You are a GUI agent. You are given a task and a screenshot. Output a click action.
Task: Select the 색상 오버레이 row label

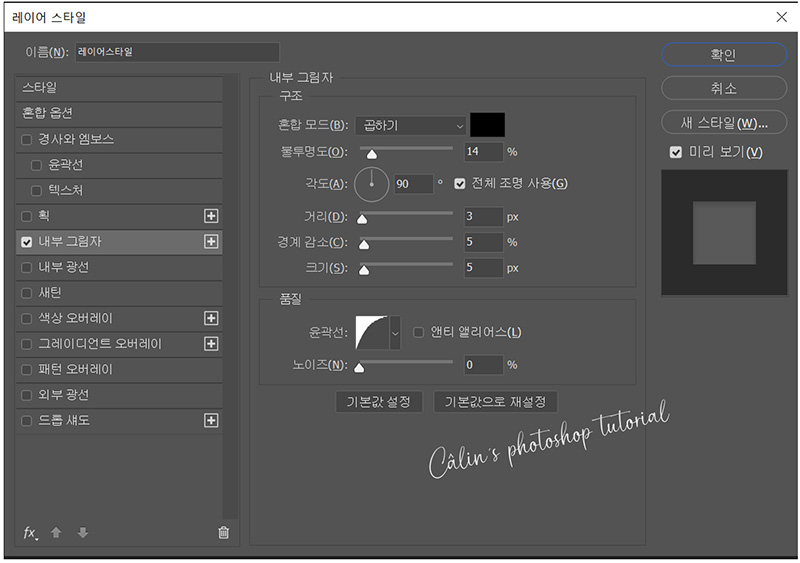76,318
